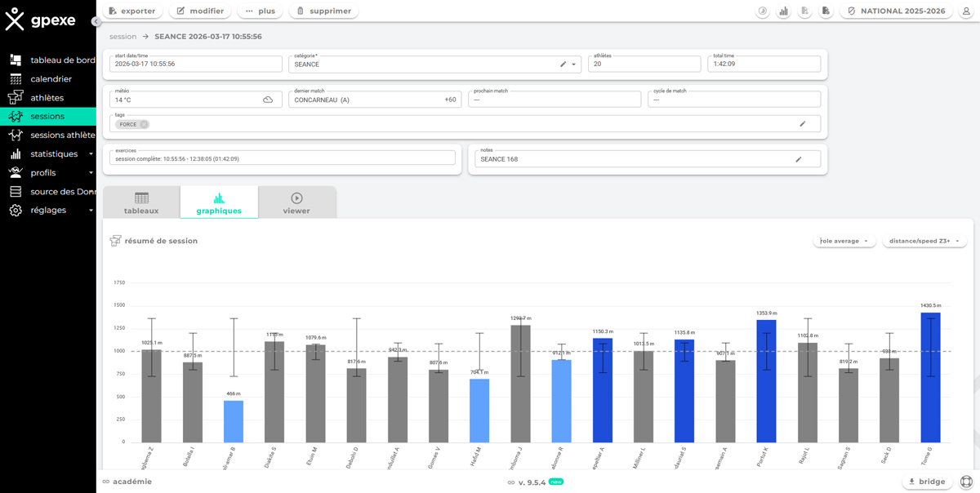Click the bar chart icon in top toolbar
This screenshot has height=493, width=980.
pyautogui.click(x=783, y=11)
